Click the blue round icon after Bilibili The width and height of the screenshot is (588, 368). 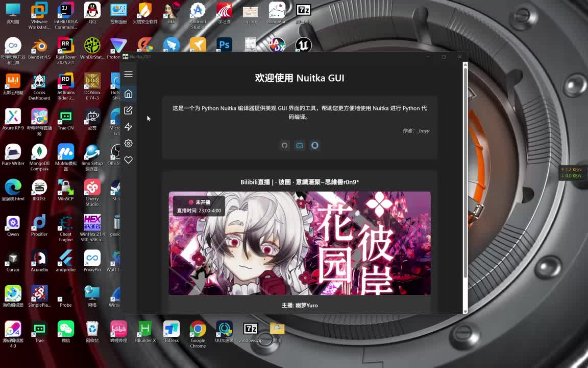click(314, 145)
